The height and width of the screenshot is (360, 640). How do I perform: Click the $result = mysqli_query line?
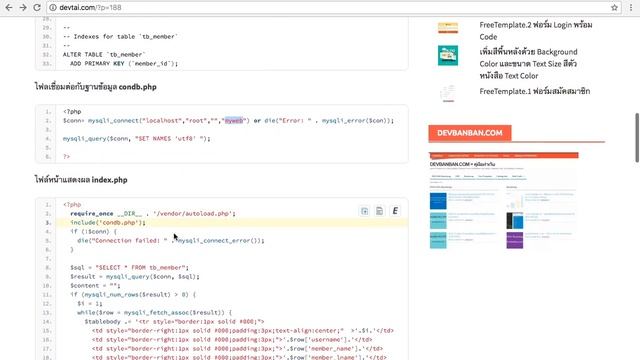tap(135, 276)
